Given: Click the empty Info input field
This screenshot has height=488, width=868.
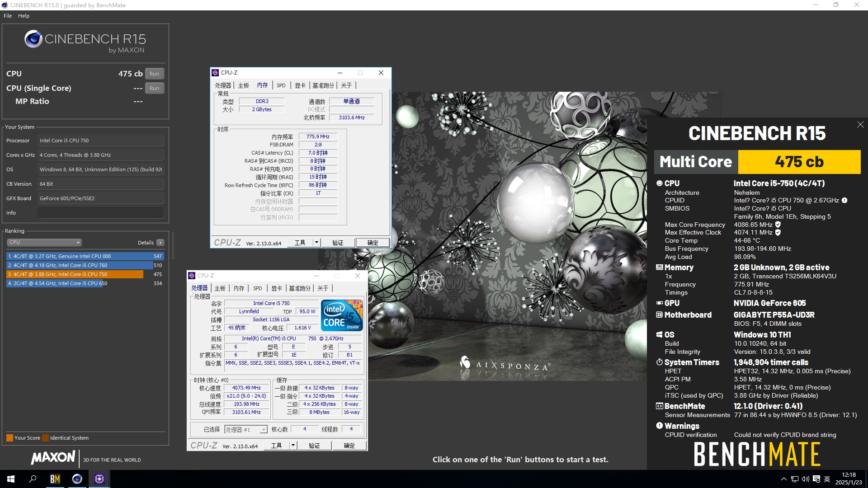Looking at the screenshot, I should [100, 213].
